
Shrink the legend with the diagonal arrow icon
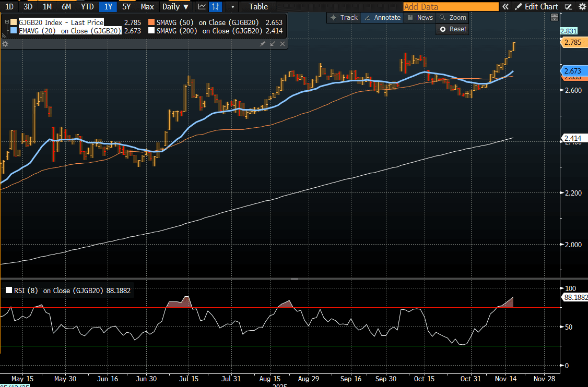point(273,44)
